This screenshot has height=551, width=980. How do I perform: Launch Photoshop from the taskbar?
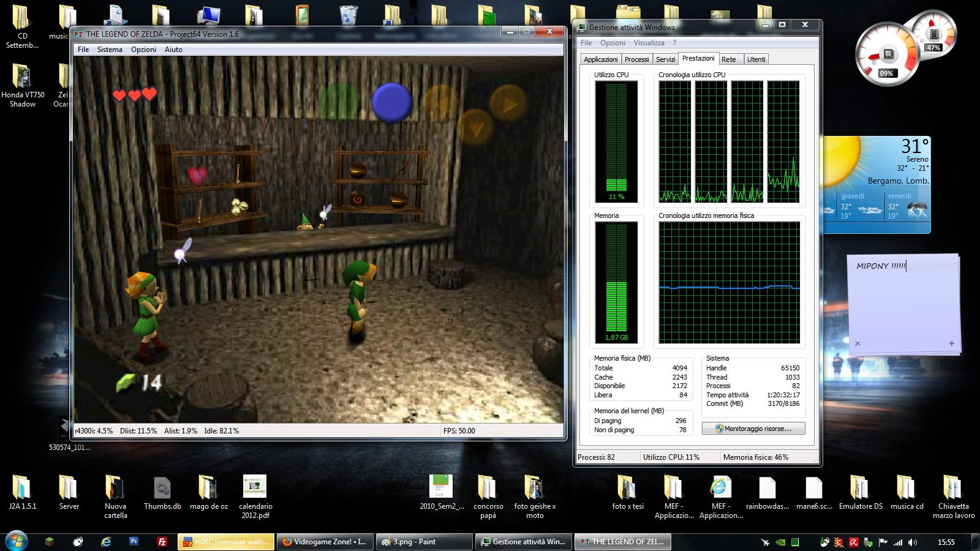[x=134, y=542]
